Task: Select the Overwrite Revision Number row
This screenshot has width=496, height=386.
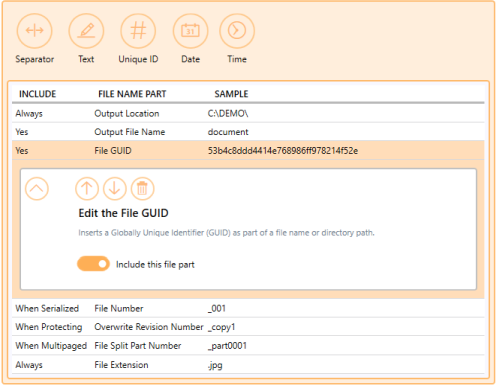Action: [x=248, y=327]
